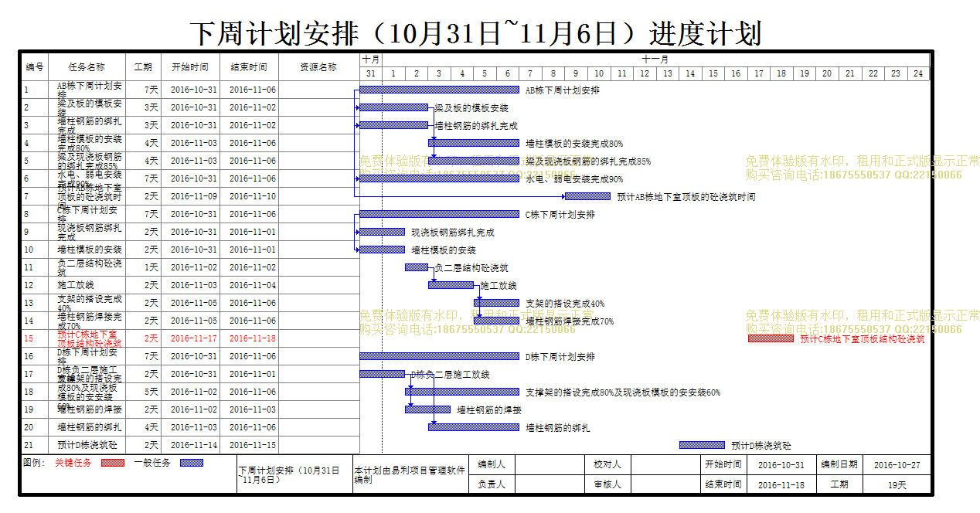Viewport: 980px width, 513px height.
Task: Click end date 2016-11-10 in row 7
Action: click(253, 196)
